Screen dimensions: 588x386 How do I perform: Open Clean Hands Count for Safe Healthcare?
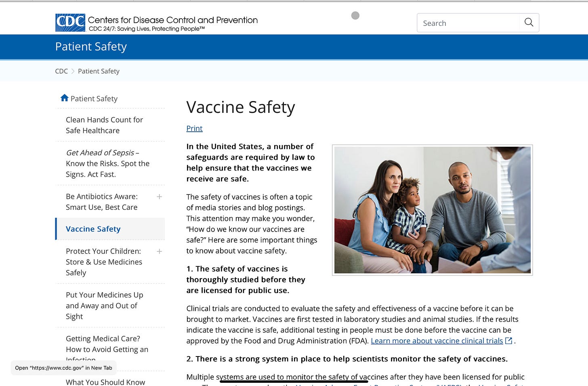click(x=104, y=125)
